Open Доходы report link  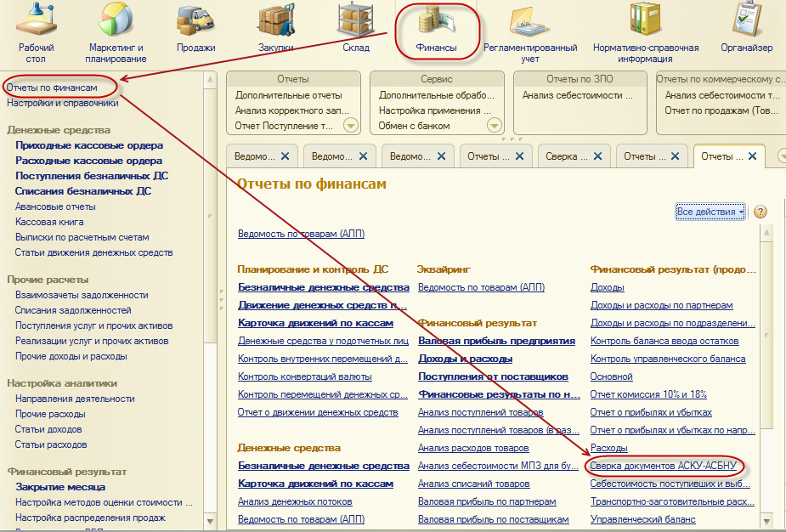(x=607, y=287)
